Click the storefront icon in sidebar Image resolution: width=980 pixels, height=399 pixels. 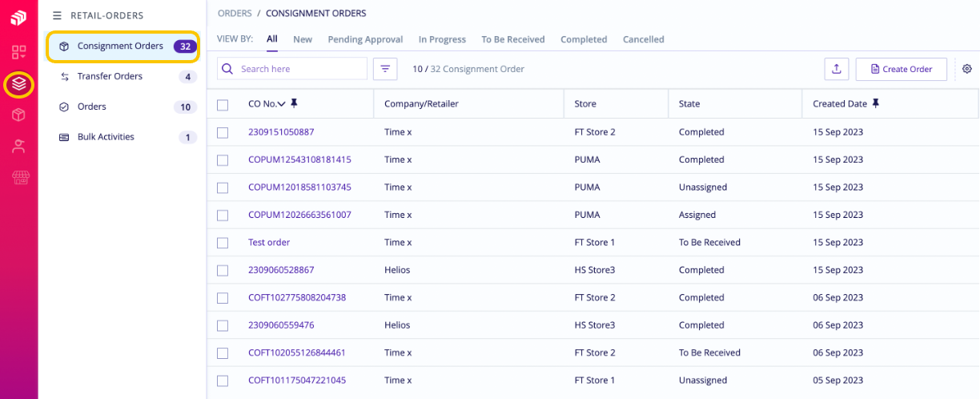(x=20, y=177)
